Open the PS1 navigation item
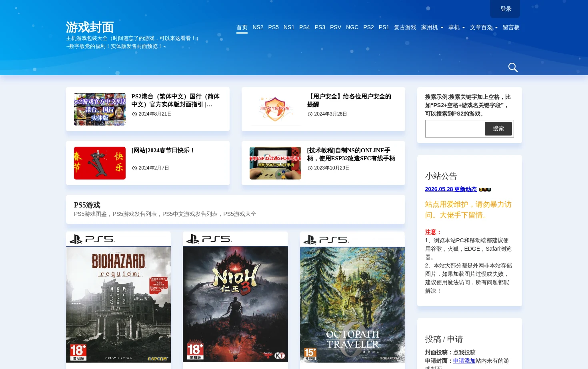The image size is (588, 369). tap(384, 27)
